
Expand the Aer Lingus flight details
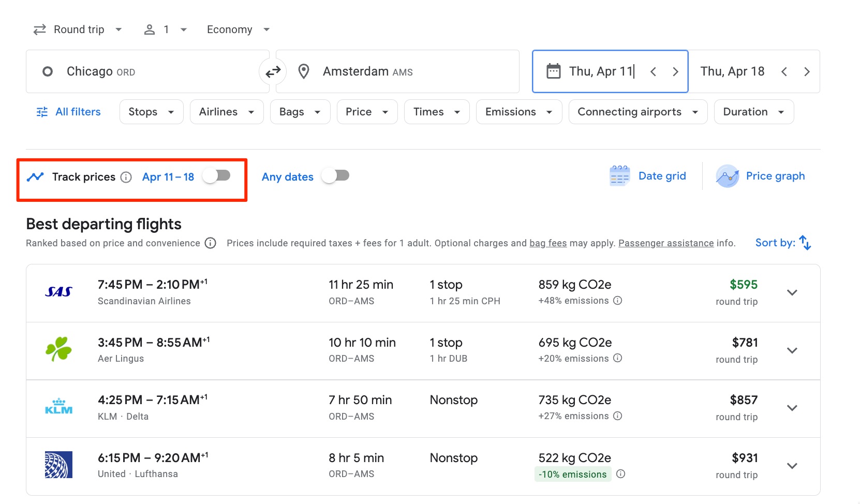(x=792, y=350)
